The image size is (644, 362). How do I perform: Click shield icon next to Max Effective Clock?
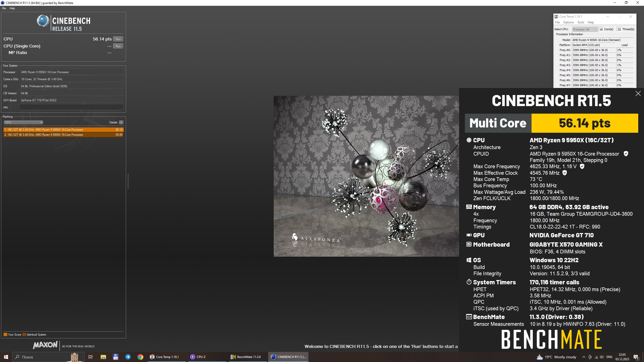[565, 173]
